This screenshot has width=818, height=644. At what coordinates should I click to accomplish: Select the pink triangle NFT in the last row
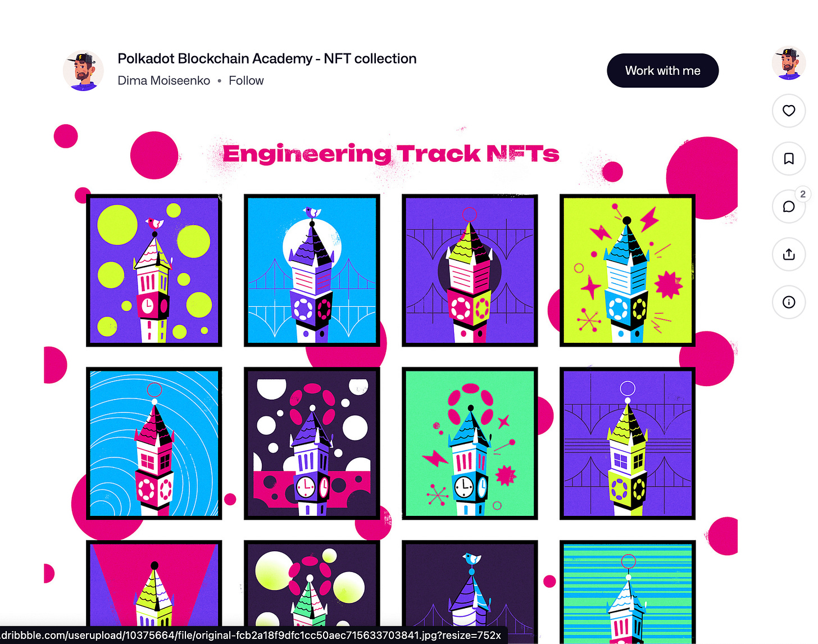(x=154, y=583)
